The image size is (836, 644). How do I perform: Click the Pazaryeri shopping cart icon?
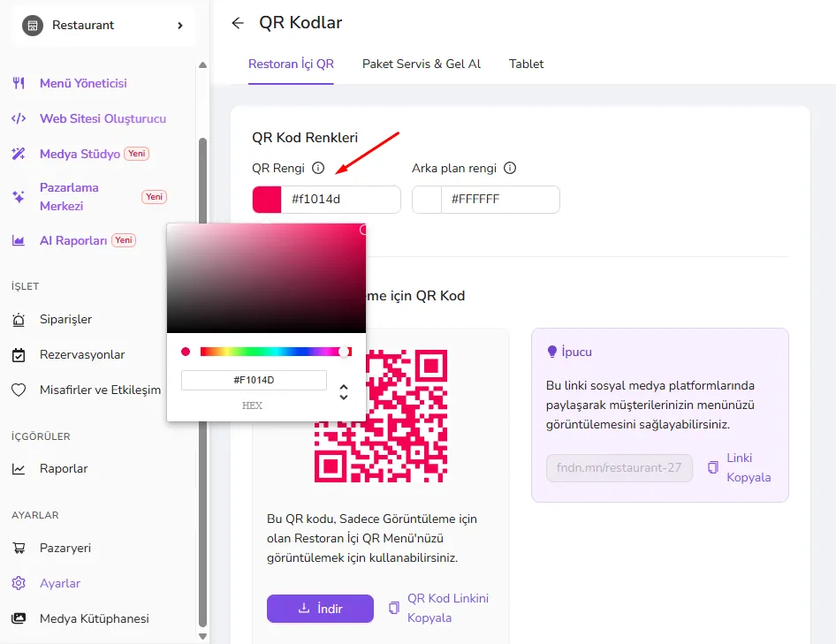[19, 548]
